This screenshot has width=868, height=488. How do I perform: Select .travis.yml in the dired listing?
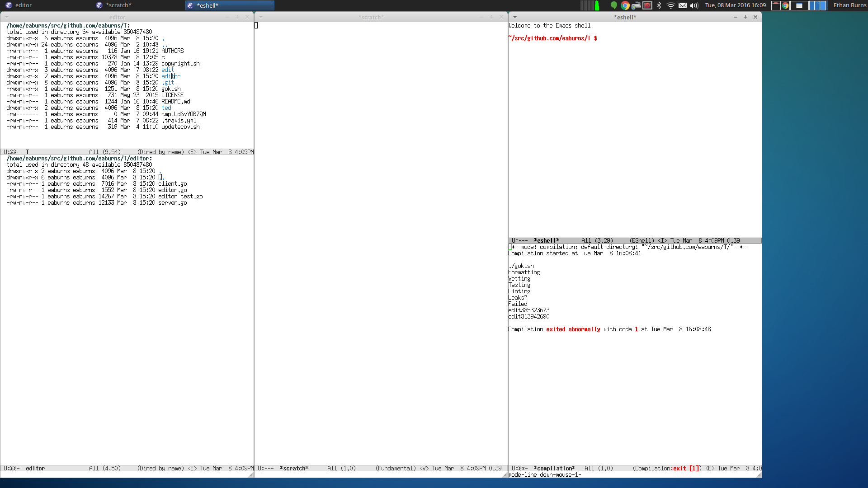tap(179, 121)
